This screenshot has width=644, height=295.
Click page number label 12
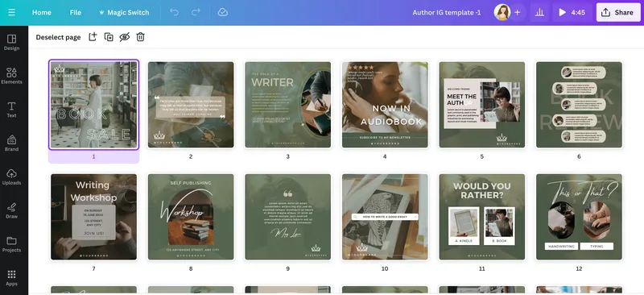click(579, 268)
